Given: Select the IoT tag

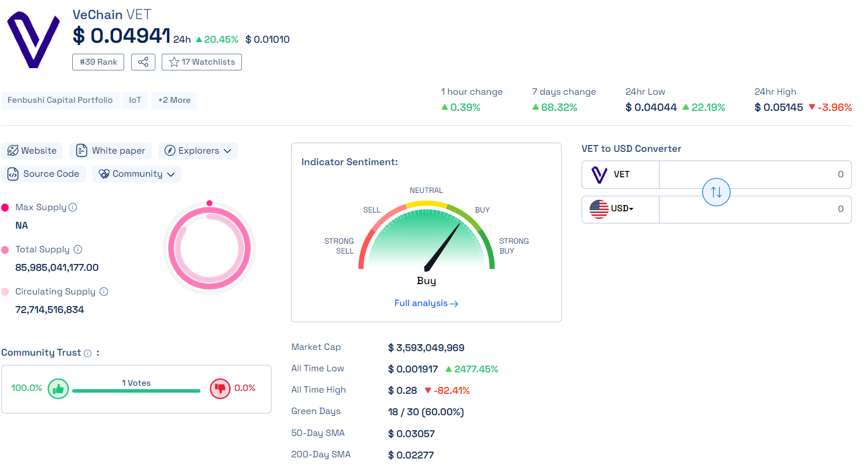Looking at the screenshot, I should click(x=135, y=100).
